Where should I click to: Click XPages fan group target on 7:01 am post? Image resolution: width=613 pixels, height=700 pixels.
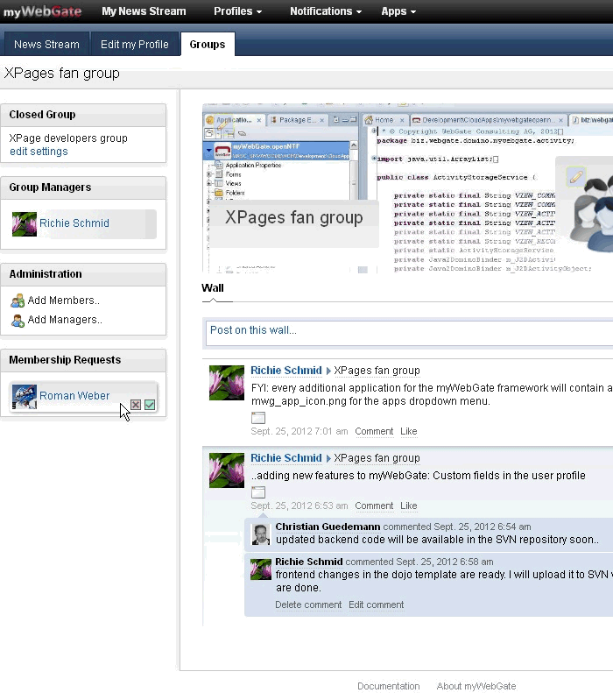click(377, 371)
